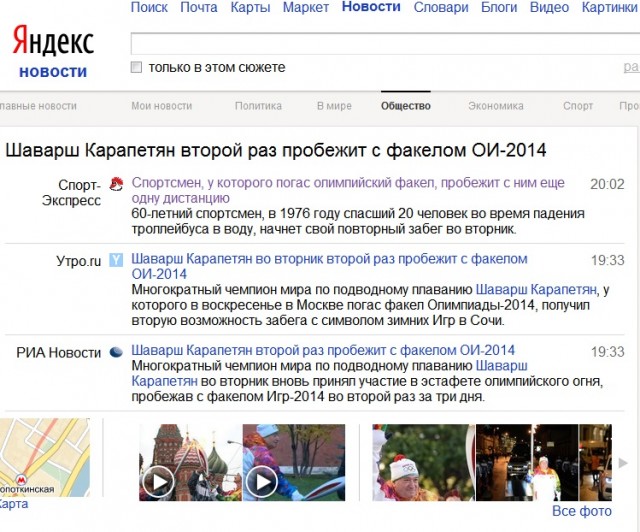
Task: Open the RIA Novosti article headline
Action: [323, 350]
